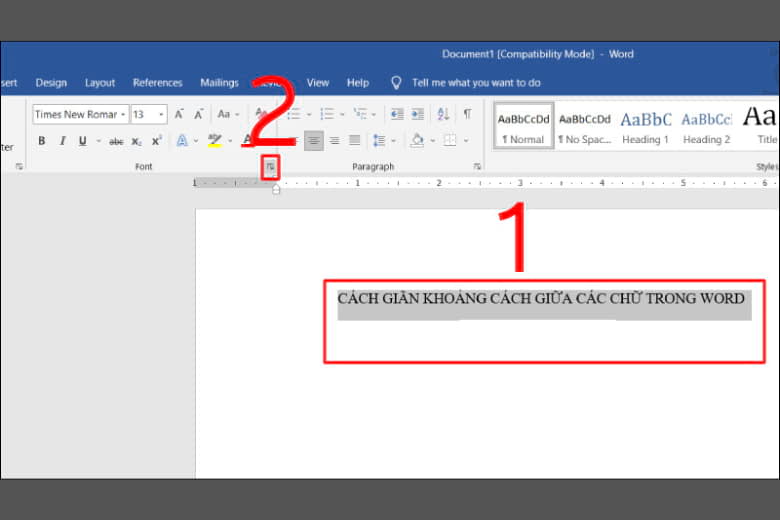Open Text Effects dropdown arrow

pos(196,141)
